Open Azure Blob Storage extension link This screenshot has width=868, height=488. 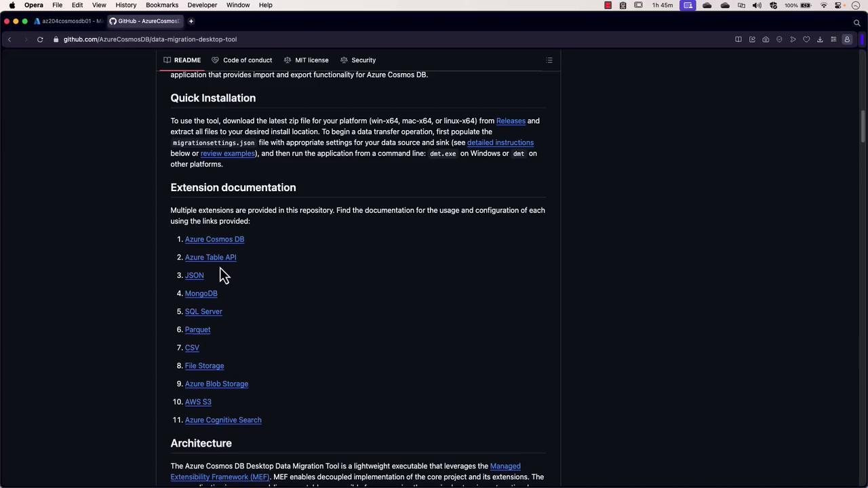[216, 384]
